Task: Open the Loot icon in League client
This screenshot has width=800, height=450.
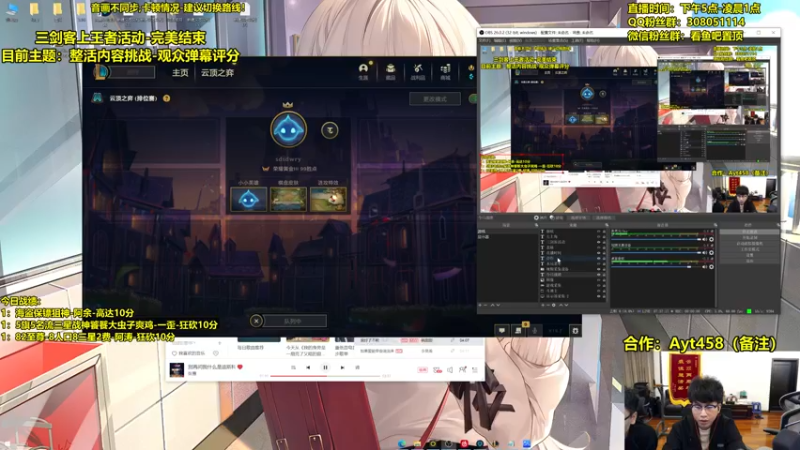Action: (x=418, y=70)
